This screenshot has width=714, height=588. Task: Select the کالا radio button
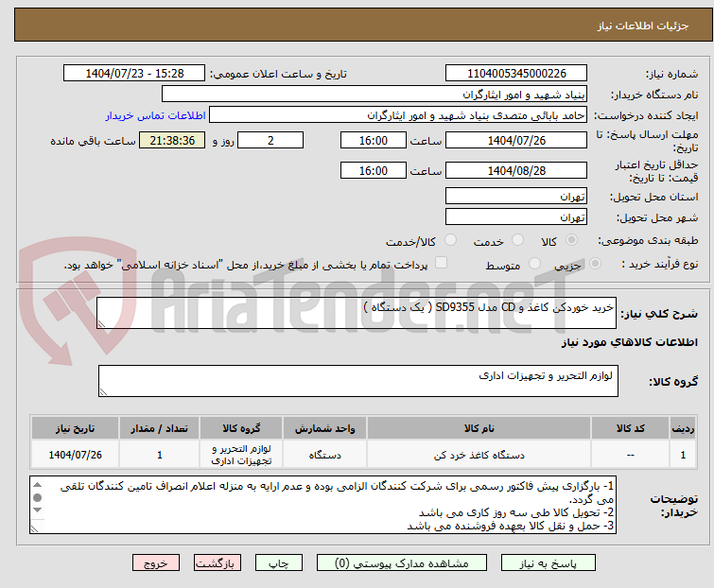571,240
